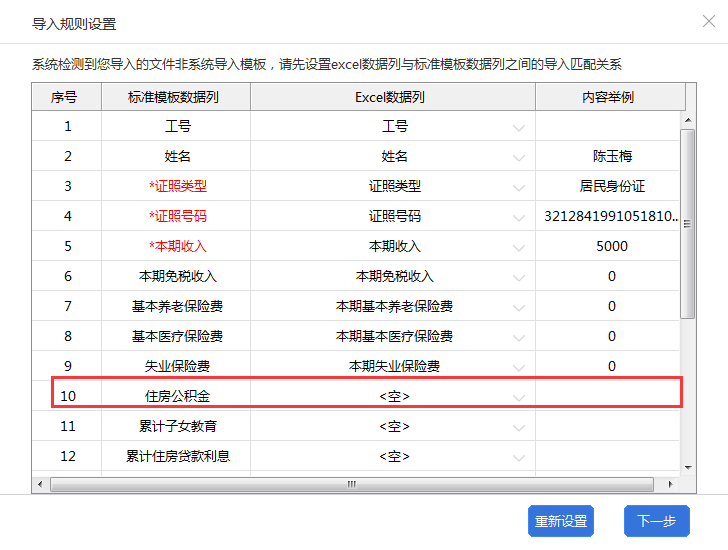This screenshot has height=550, width=728.
Task: Expand the 证照号码 Excel column dropdown
Action: (x=519, y=218)
